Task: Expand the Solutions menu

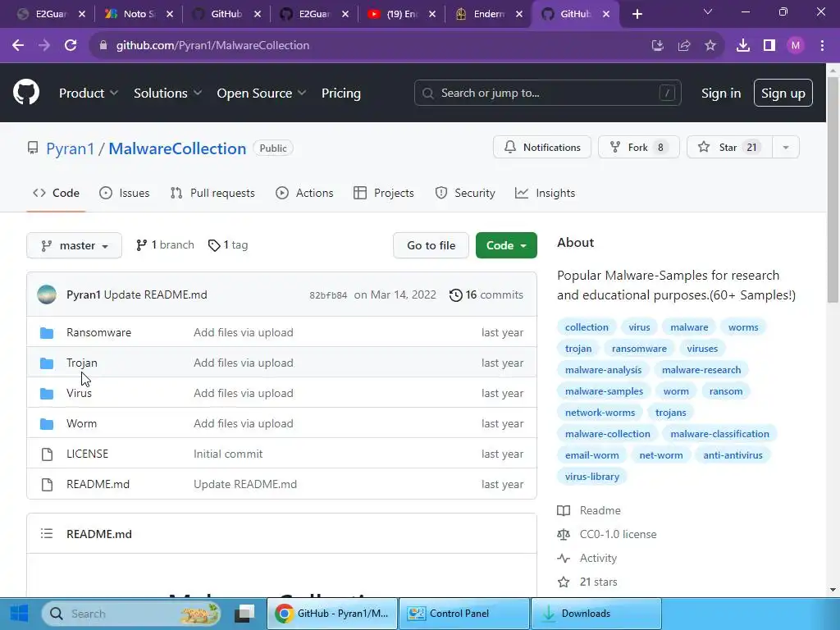Action: (x=167, y=94)
